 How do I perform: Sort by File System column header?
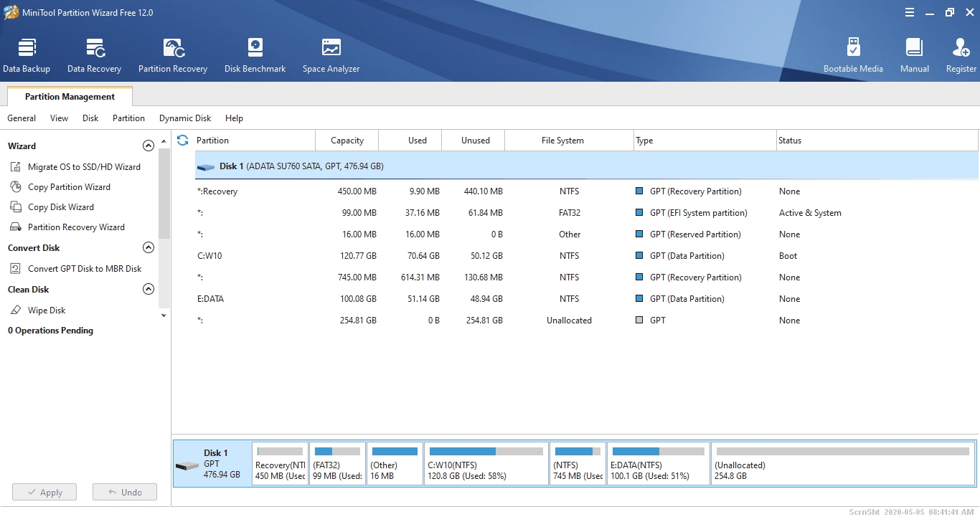[570, 141]
